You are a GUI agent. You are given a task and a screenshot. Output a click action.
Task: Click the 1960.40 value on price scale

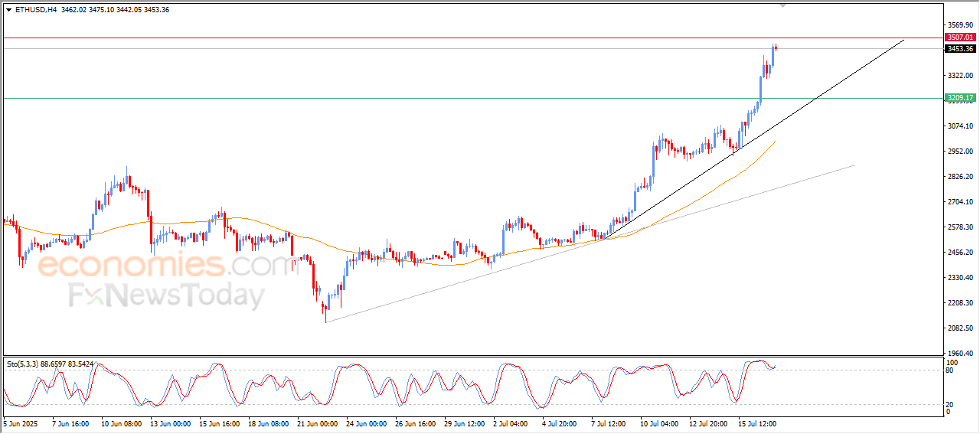960,354
